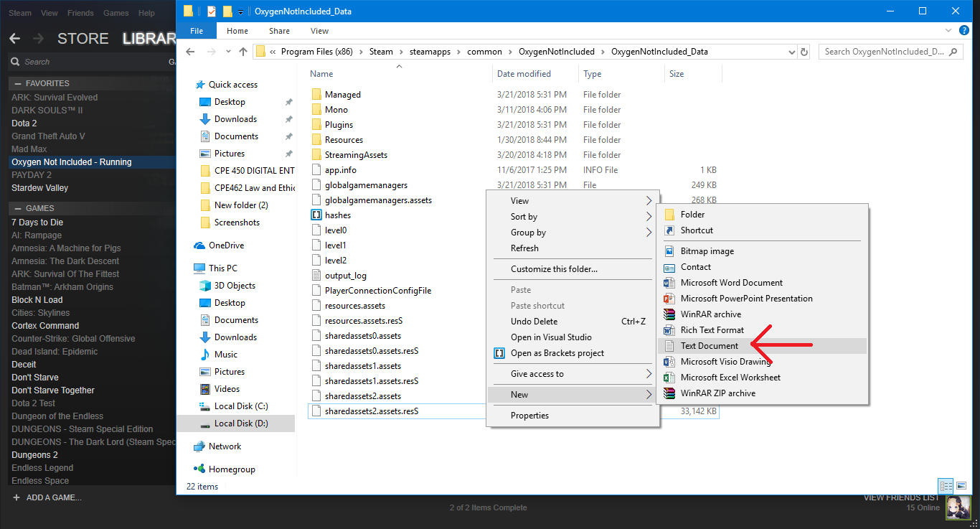
Task: Click the New folder icon in Explorer's title bar
Action: point(227,11)
